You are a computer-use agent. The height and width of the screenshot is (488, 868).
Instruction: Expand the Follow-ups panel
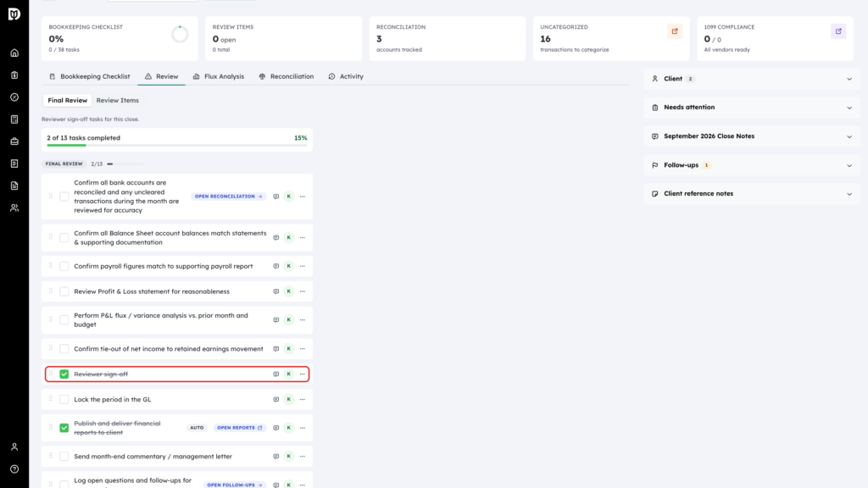coord(752,165)
